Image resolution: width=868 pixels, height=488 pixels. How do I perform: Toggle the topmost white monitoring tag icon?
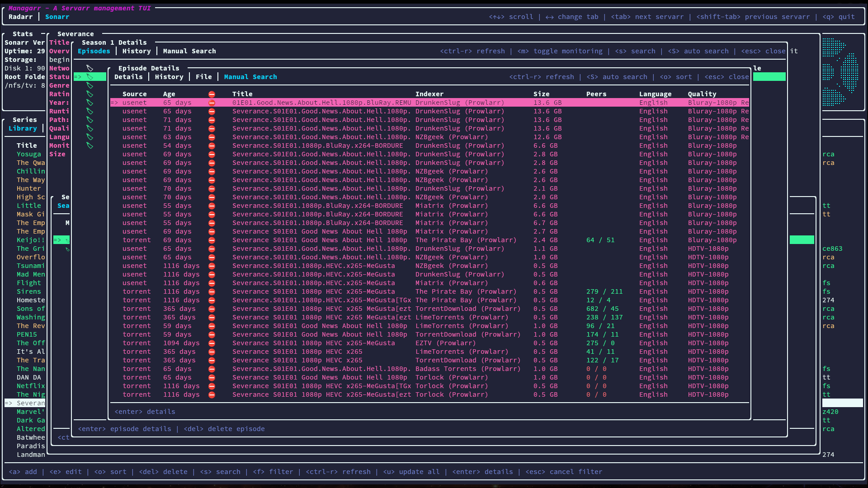pos(90,68)
